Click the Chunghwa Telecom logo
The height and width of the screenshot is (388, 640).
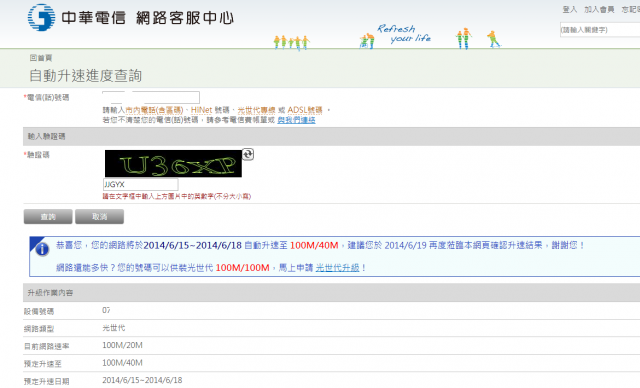[x=41, y=17]
